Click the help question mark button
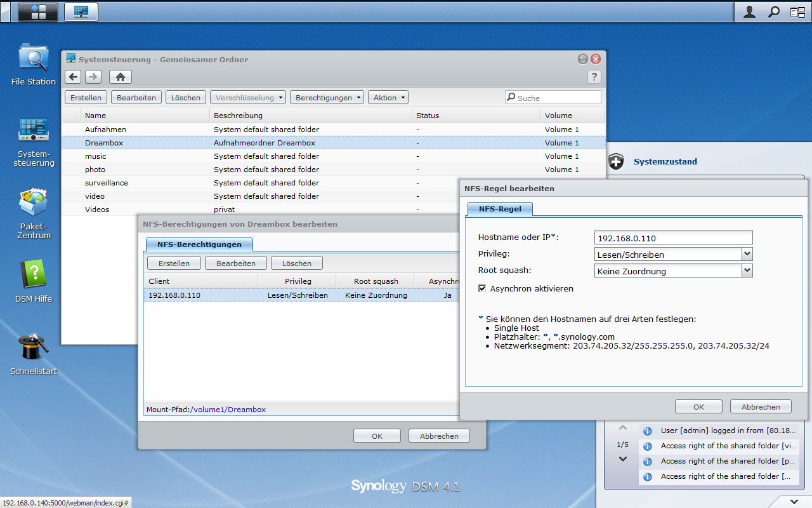The image size is (812, 508). (x=594, y=77)
